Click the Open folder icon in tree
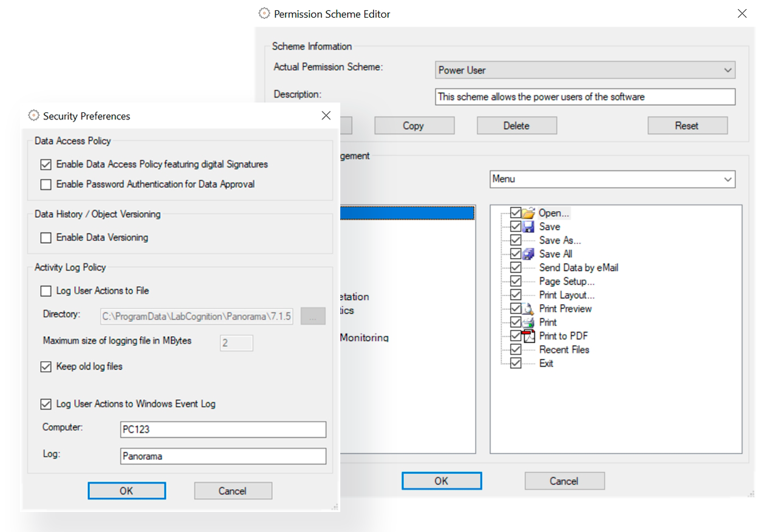Image resolution: width=757 pixels, height=532 pixels. pos(528,214)
